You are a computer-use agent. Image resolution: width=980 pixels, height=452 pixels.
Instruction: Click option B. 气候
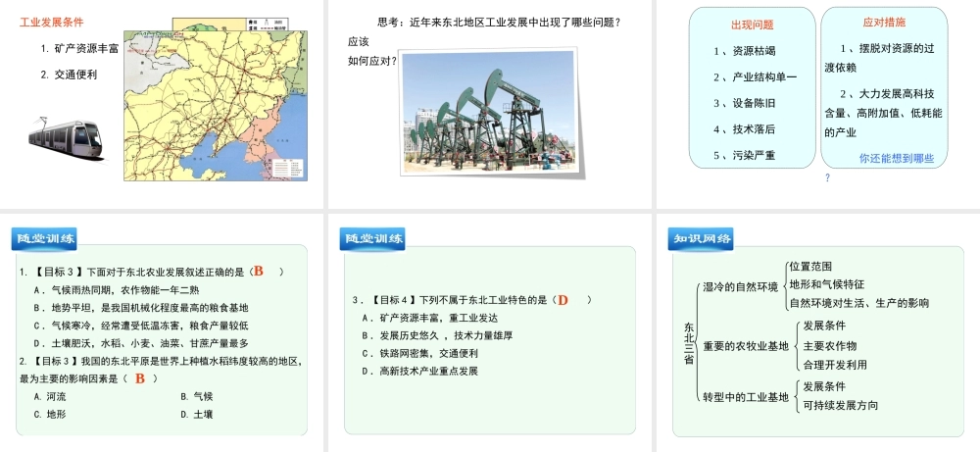tap(197, 396)
